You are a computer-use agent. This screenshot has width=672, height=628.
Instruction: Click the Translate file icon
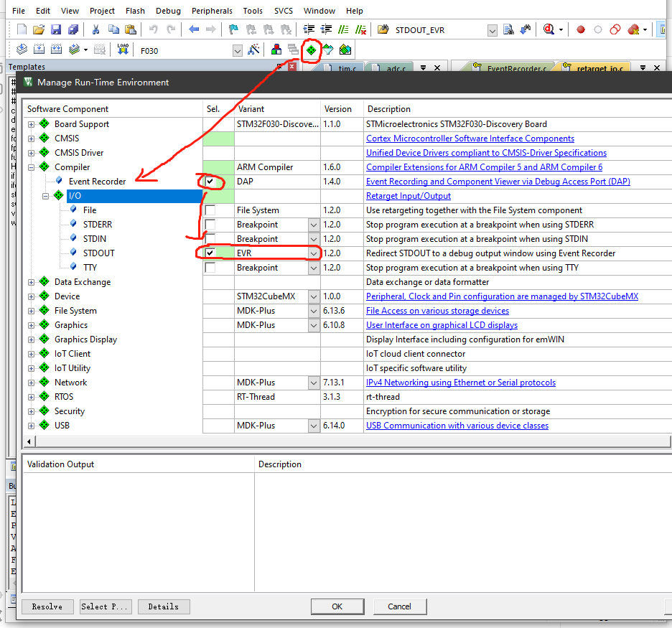coord(22,50)
